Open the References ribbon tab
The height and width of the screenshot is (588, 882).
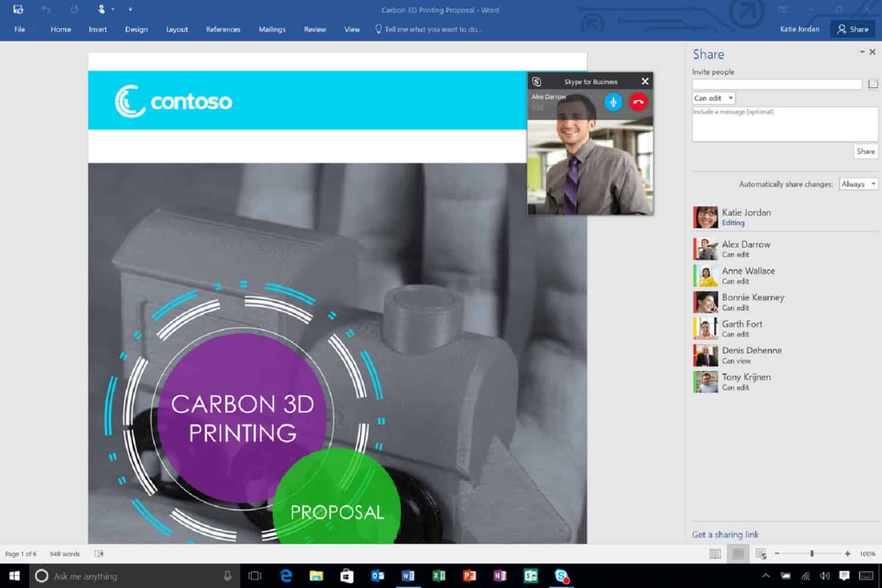pos(223,29)
